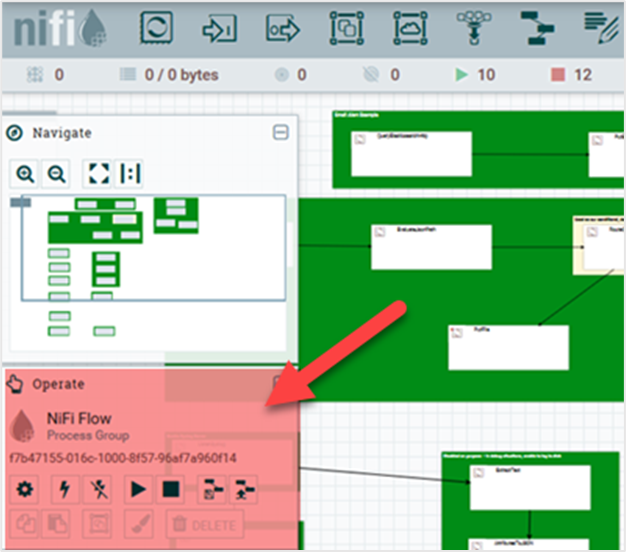Click the Enable lightning bolt button
626x552 pixels.
coord(63,490)
